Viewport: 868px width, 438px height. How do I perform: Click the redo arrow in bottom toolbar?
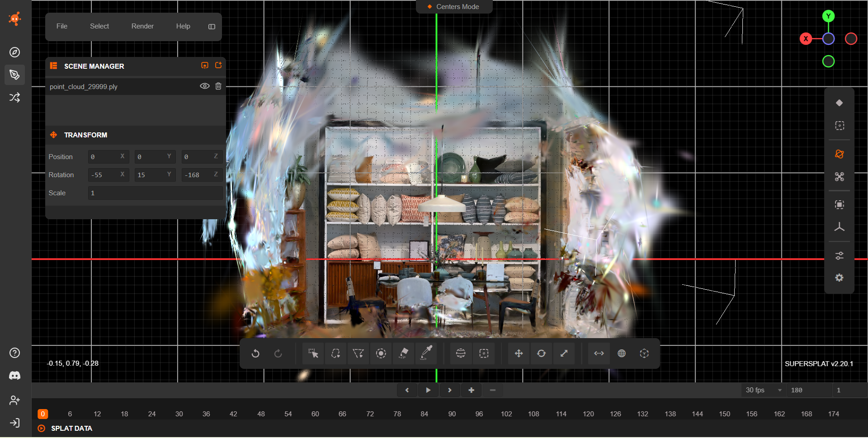tap(278, 353)
